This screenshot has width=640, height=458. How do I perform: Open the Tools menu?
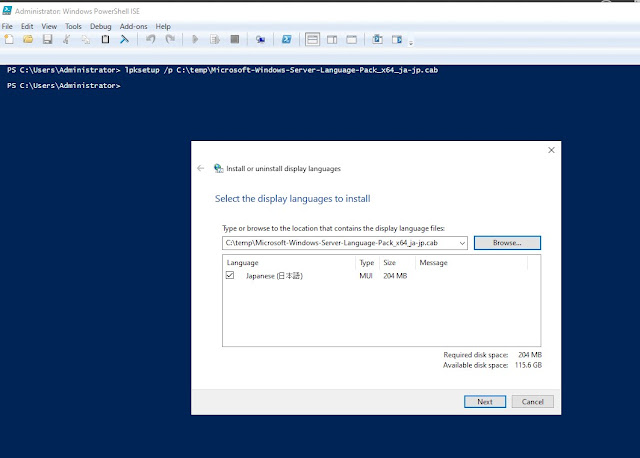[x=73, y=27]
